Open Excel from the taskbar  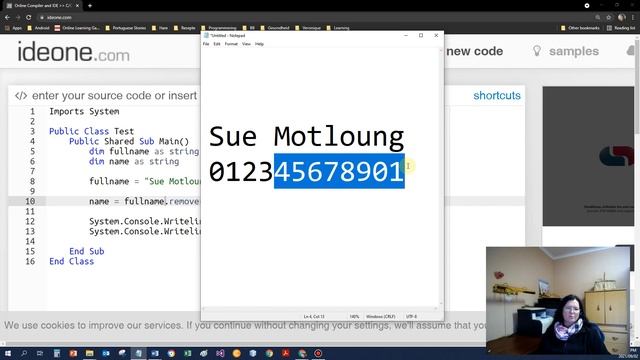(187, 353)
